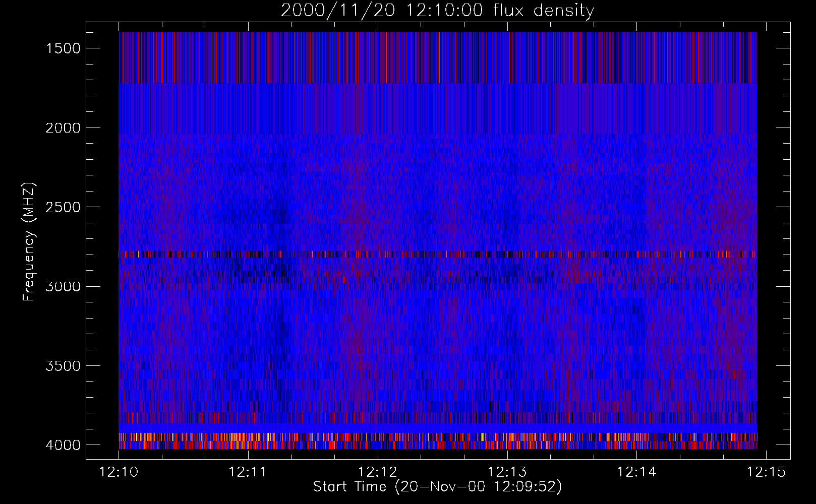Image resolution: width=816 pixels, height=504 pixels.
Task: Click the 12:10 time tick label
Action: [x=119, y=472]
